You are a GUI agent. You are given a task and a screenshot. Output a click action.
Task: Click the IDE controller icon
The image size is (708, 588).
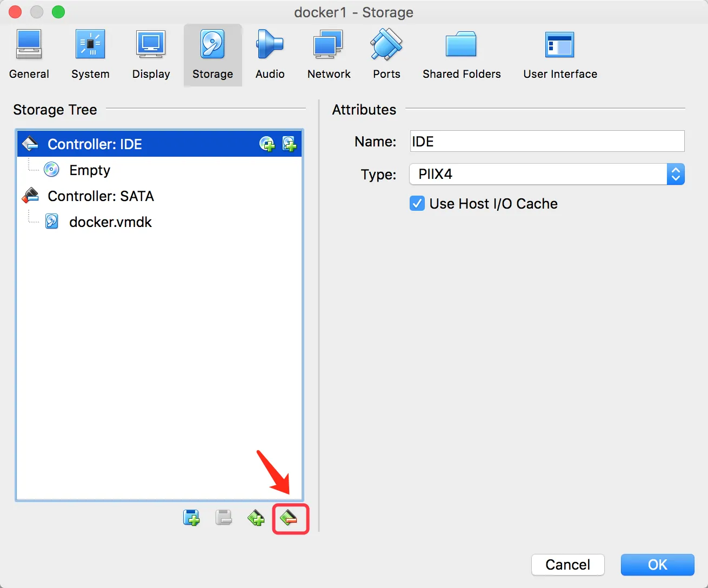click(30, 144)
